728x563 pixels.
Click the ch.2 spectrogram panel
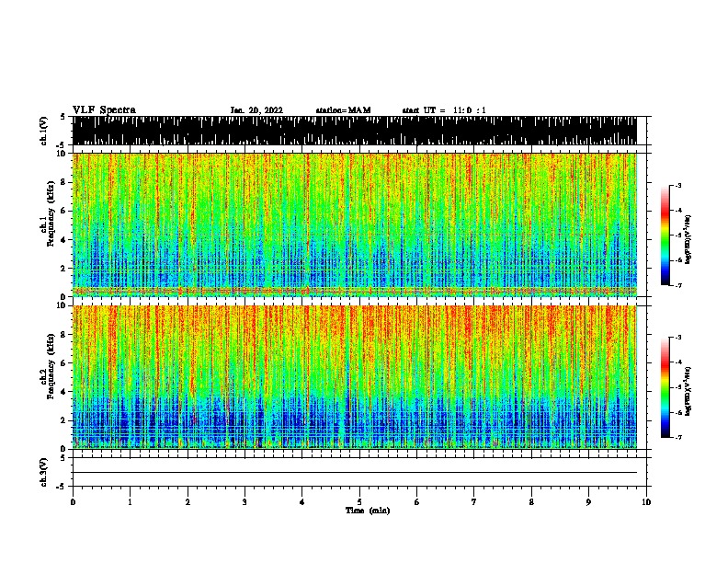[x=355, y=377]
